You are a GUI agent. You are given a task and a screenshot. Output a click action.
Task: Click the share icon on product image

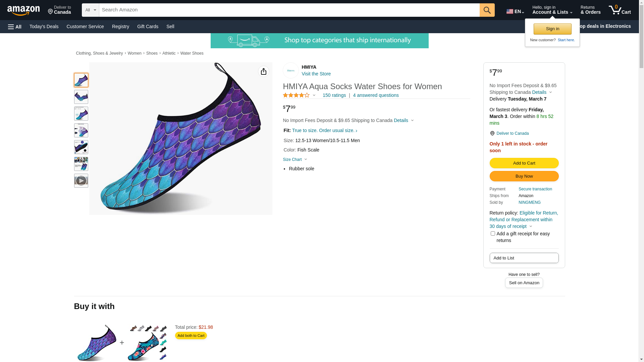point(263,71)
